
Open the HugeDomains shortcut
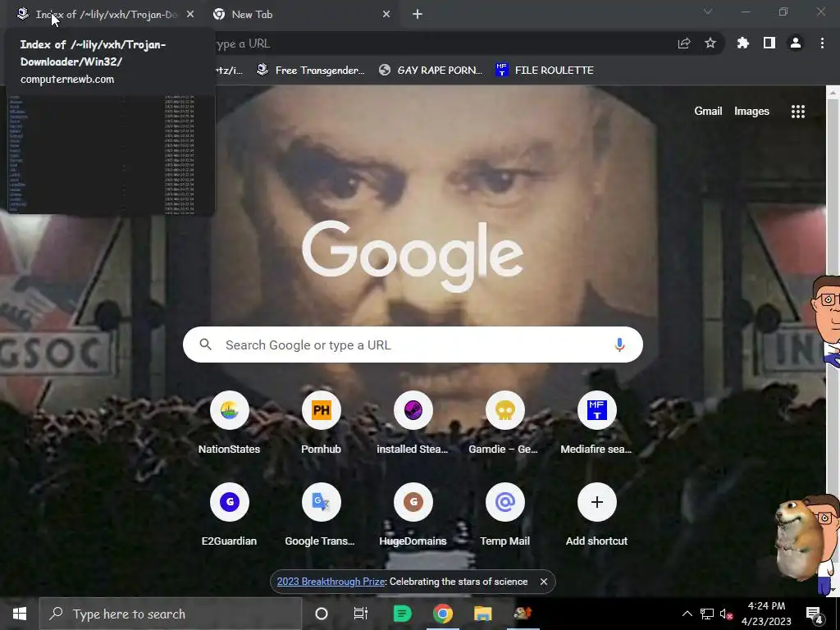(413, 515)
